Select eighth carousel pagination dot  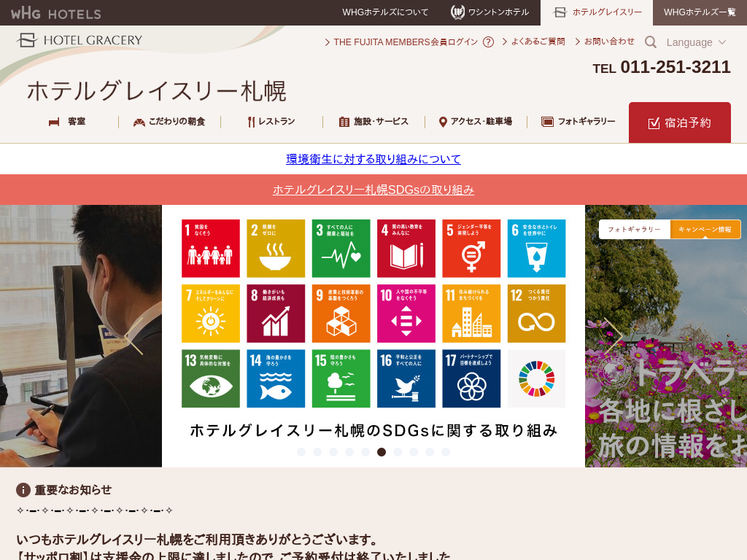[414, 452]
